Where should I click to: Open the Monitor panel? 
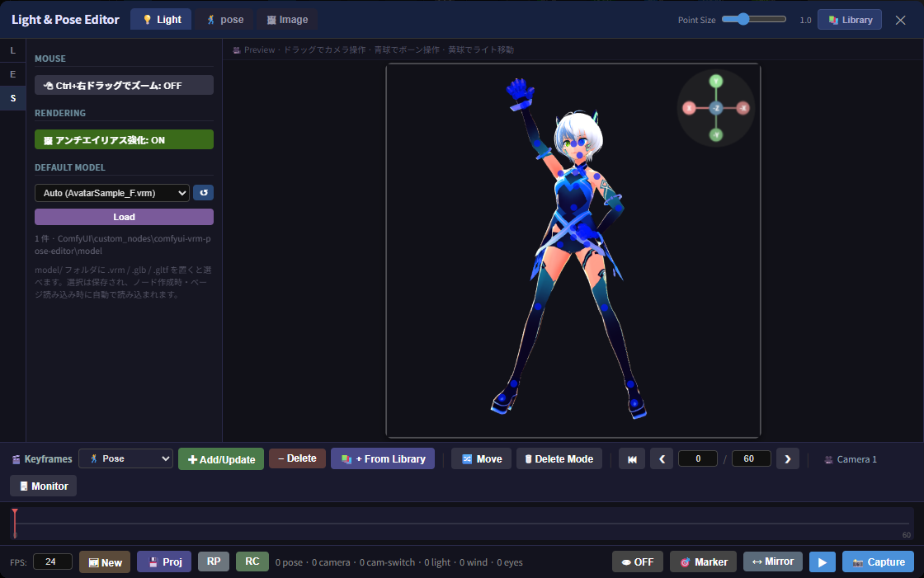coord(43,486)
